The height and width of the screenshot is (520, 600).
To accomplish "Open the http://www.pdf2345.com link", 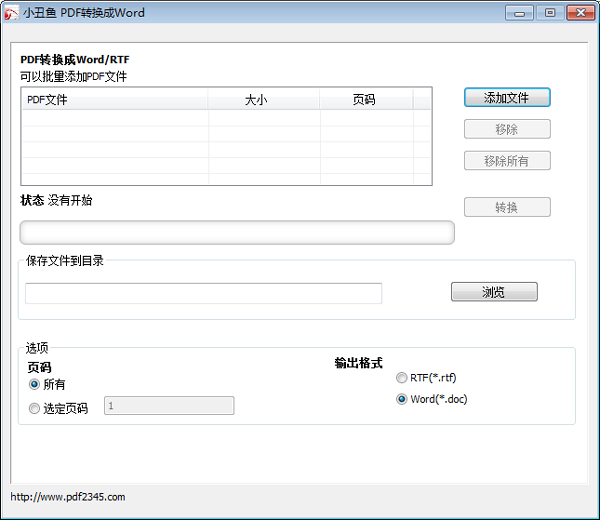I will [x=68, y=497].
